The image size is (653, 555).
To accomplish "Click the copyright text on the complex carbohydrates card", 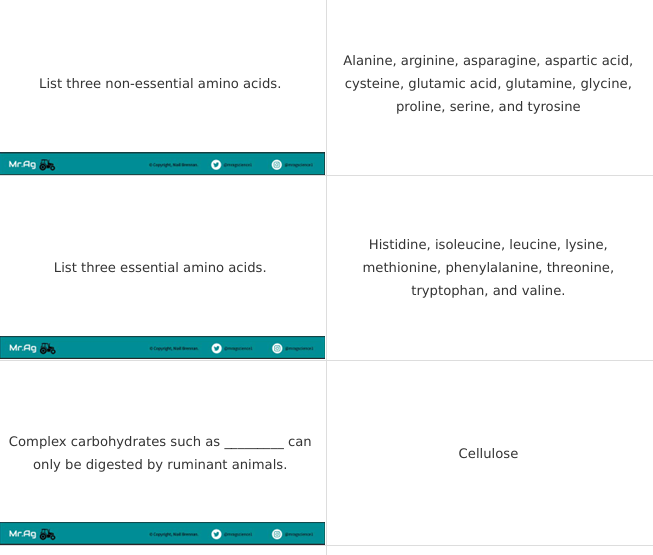I will click(x=173, y=535).
